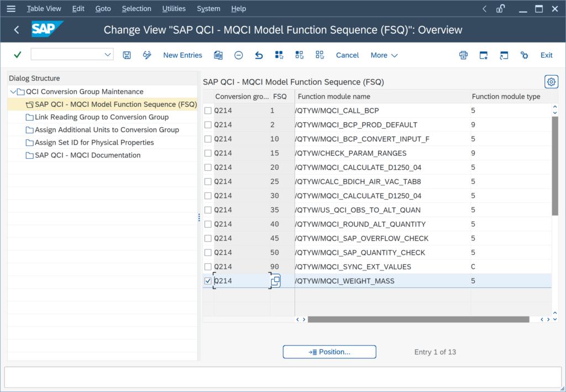
Task: Click the window-with-arrow shortcut icon in the toolbar
Action: point(504,55)
